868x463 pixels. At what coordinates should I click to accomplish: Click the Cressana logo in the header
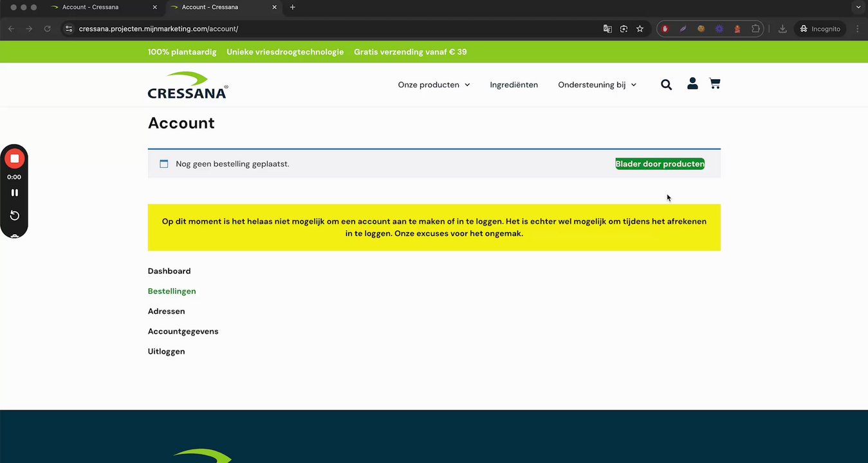click(188, 85)
